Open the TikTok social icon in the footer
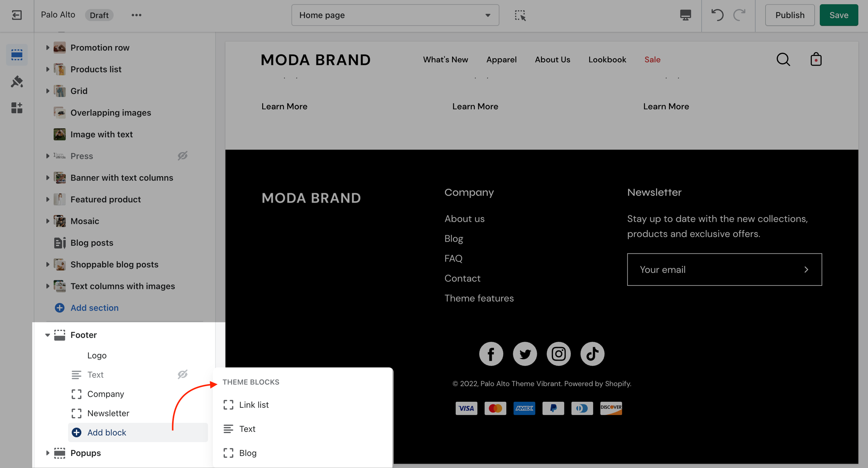Image resolution: width=868 pixels, height=468 pixels. point(592,354)
